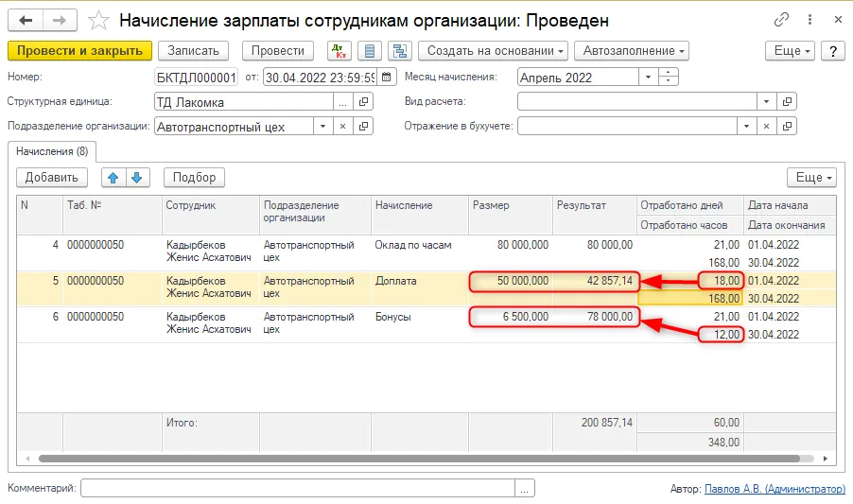Clear the Отражение в бухучете field
The height and width of the screenshot is (504, 853).
(766, 126)
